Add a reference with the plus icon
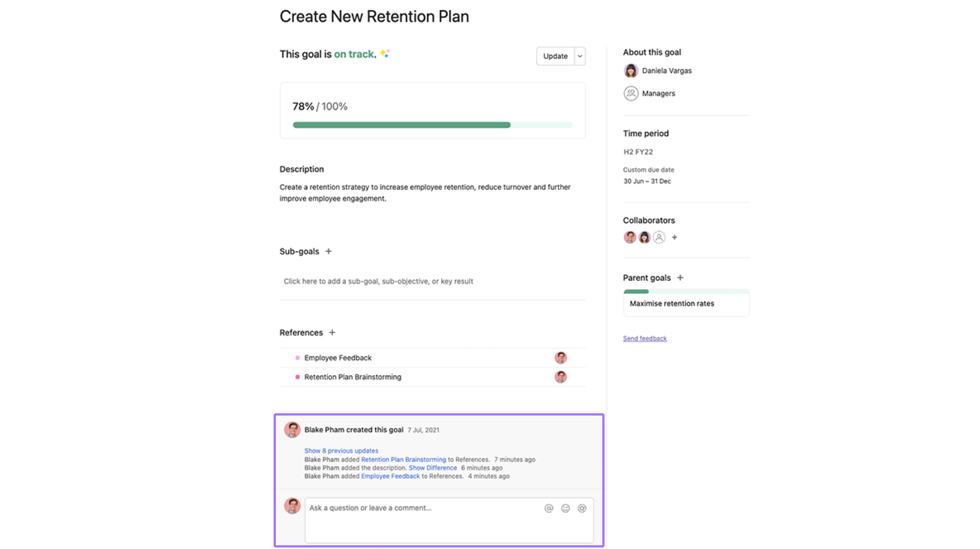Screen dimensions: 980x549 tap(332, 333)
